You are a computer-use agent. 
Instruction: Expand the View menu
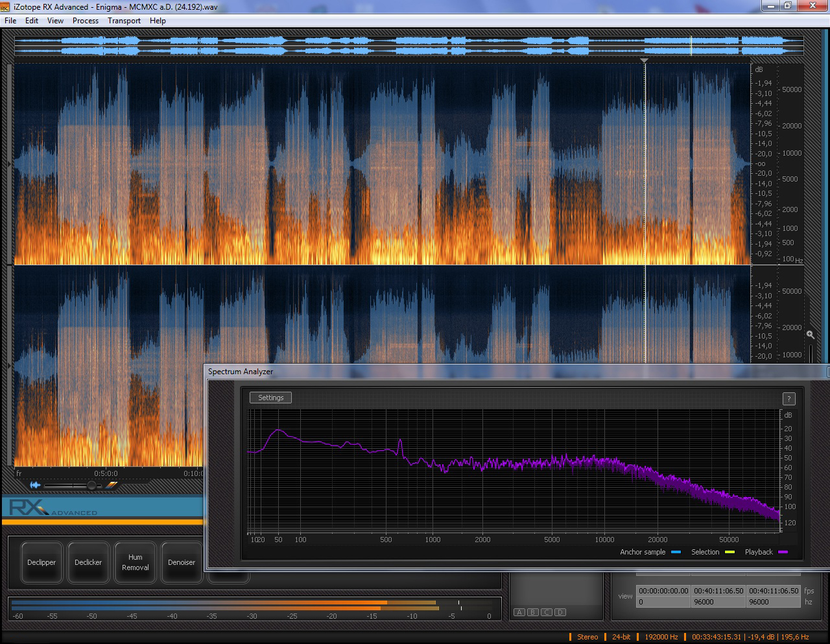55,21
